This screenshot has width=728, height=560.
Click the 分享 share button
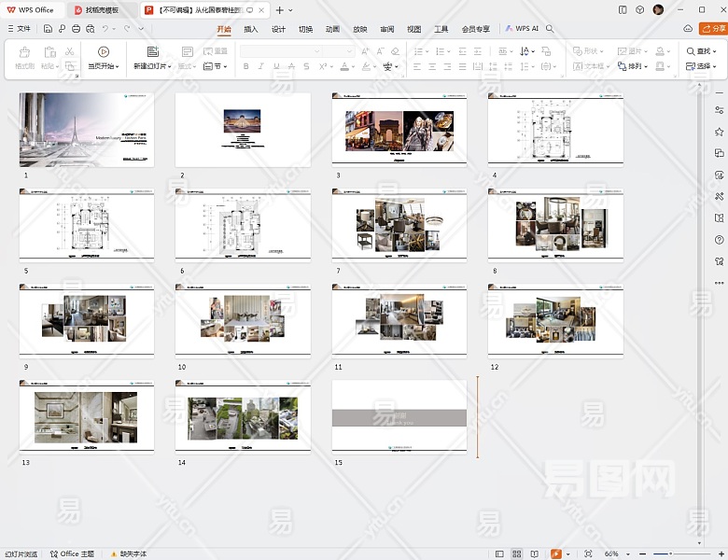[711, 29]
